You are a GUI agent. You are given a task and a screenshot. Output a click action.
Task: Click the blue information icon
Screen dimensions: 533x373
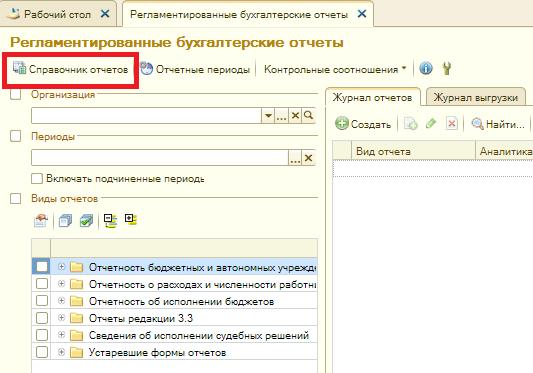click(x=426, y=68)
